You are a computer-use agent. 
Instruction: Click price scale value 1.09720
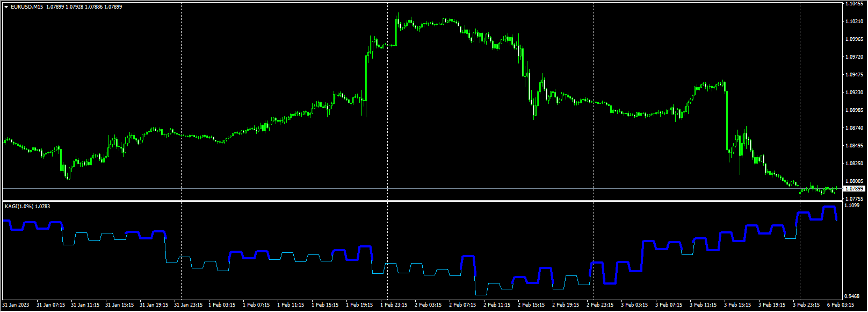(854, 57)
